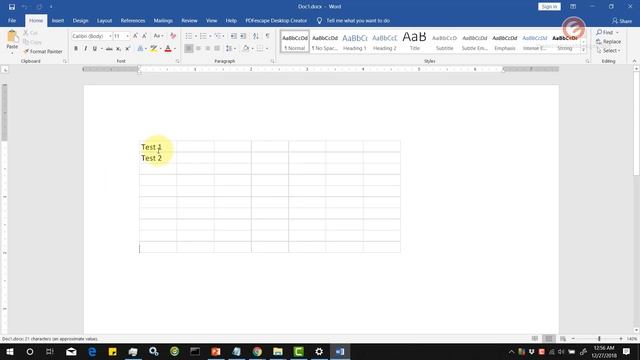Switch to Web Layout view in status bar

click(x=563, y=338)
